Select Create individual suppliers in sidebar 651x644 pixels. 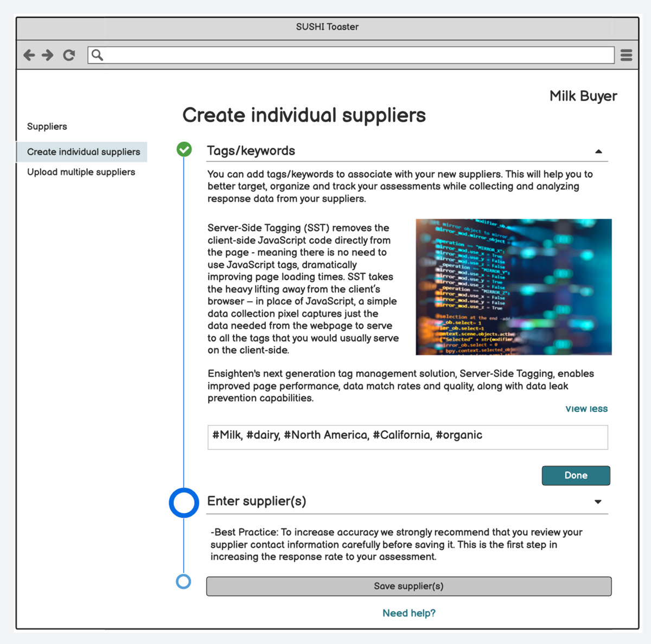pos(84,152)
